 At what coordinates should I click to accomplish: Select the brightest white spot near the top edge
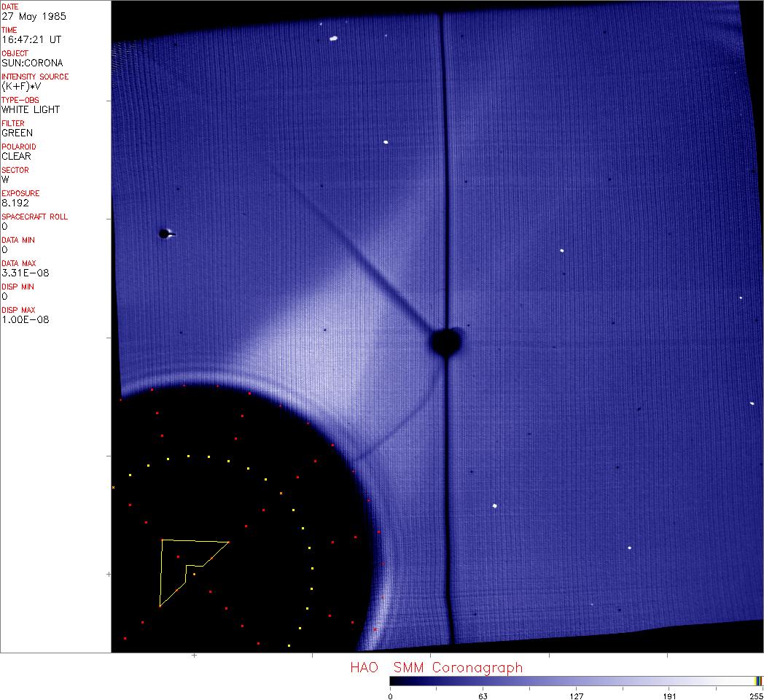pyautogui.click(x=334, y=38)
